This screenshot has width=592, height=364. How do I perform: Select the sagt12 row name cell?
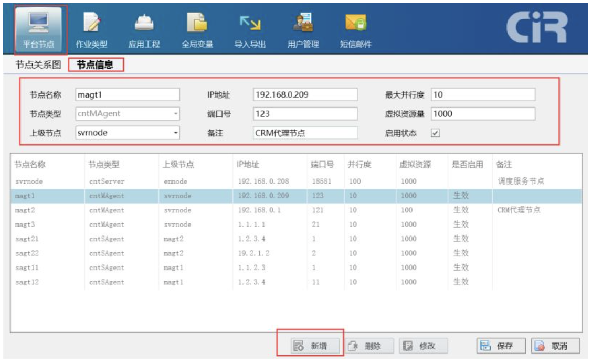coord(27,282)
